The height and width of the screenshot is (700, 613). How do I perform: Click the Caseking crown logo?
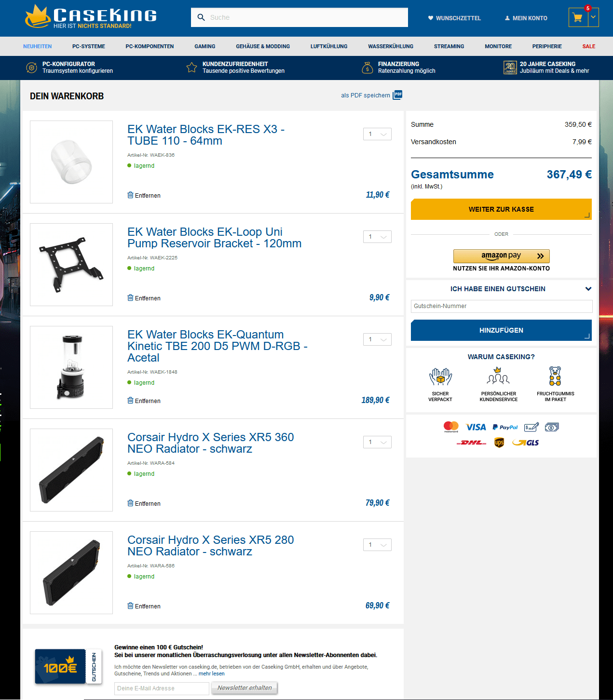(x=38, y=16)
